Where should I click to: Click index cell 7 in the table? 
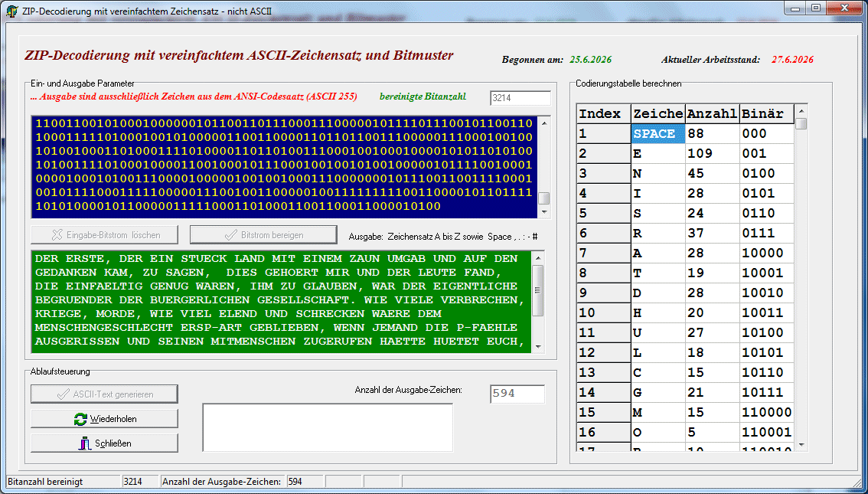point(603,253)
